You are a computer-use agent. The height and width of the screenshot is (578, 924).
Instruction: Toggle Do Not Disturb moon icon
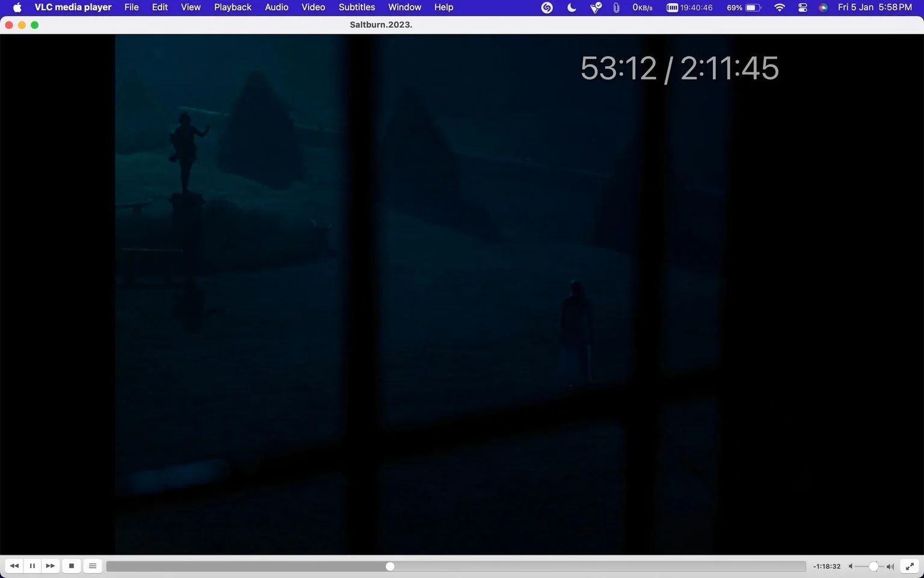(x=571, y=7)
